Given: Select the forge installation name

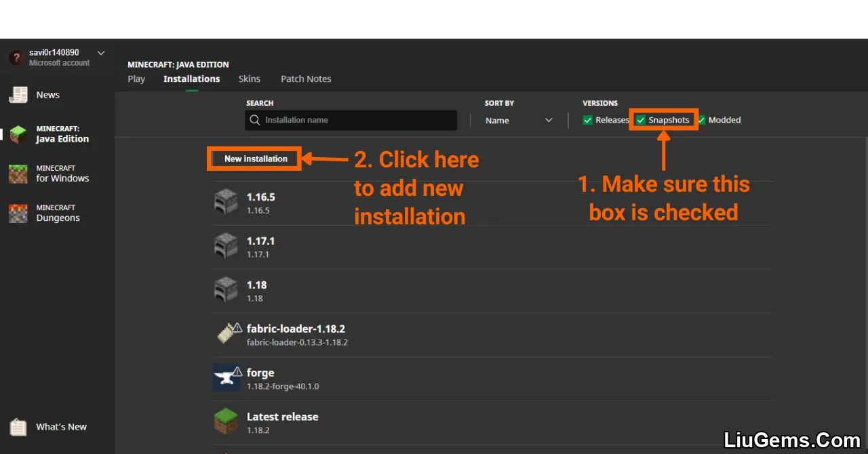Looking at the screenshot, I should click(x=260, y=373).
